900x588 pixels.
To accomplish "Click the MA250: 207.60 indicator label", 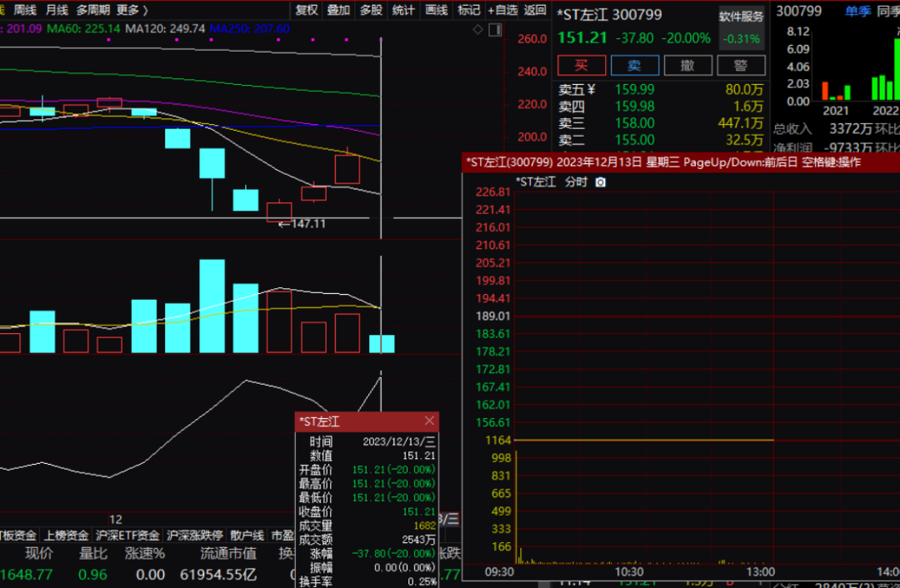I will coord(250,28).
